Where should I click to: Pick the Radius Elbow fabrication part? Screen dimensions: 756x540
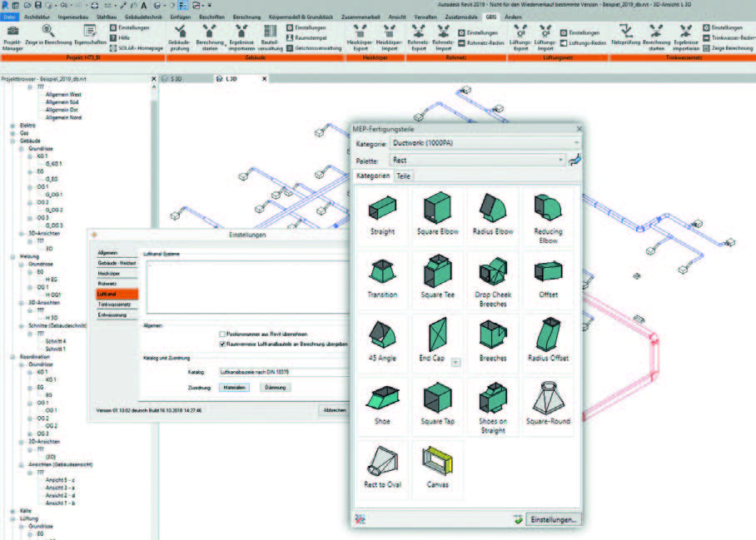coord(493,216)
